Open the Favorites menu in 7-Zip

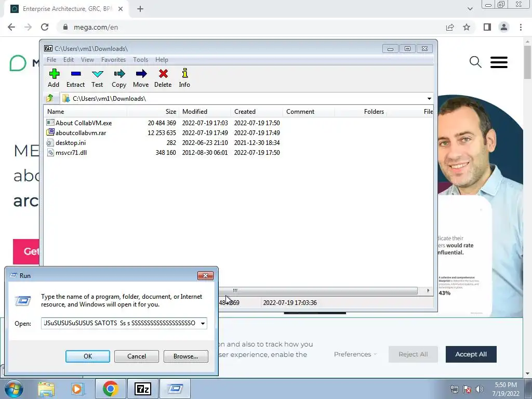click(113, 59)
